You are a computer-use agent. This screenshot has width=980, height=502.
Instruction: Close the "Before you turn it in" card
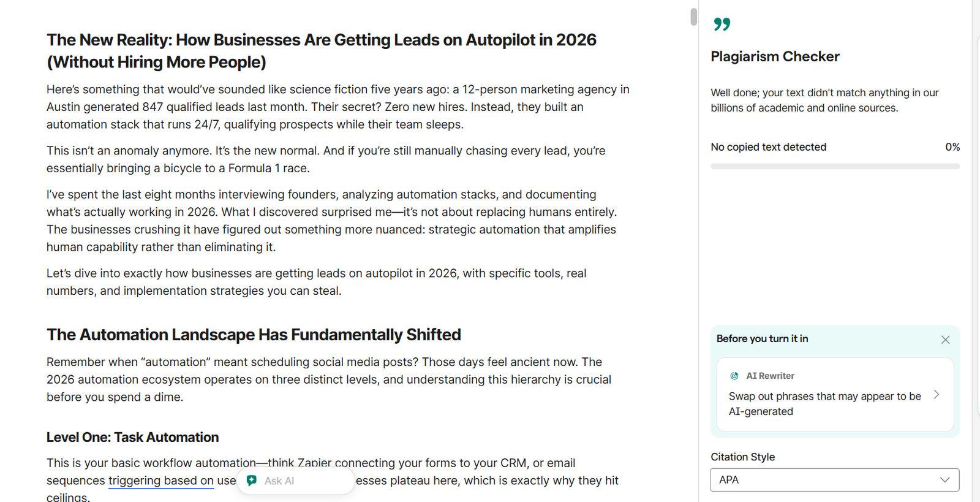point(945,340)
